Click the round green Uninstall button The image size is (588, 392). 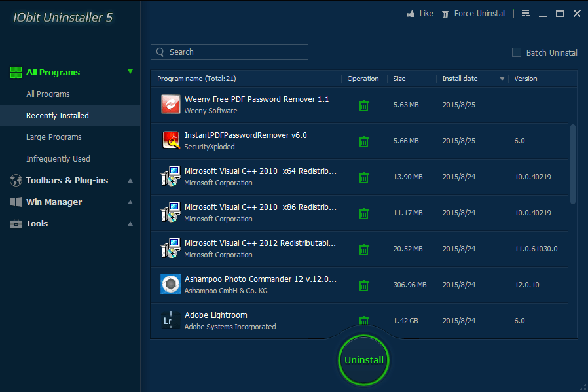[x=363, y=360]
